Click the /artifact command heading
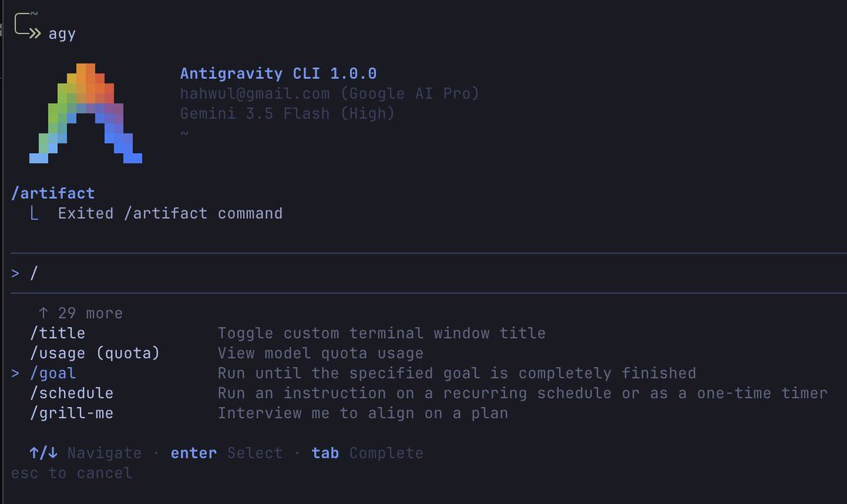 click(53, 193)
